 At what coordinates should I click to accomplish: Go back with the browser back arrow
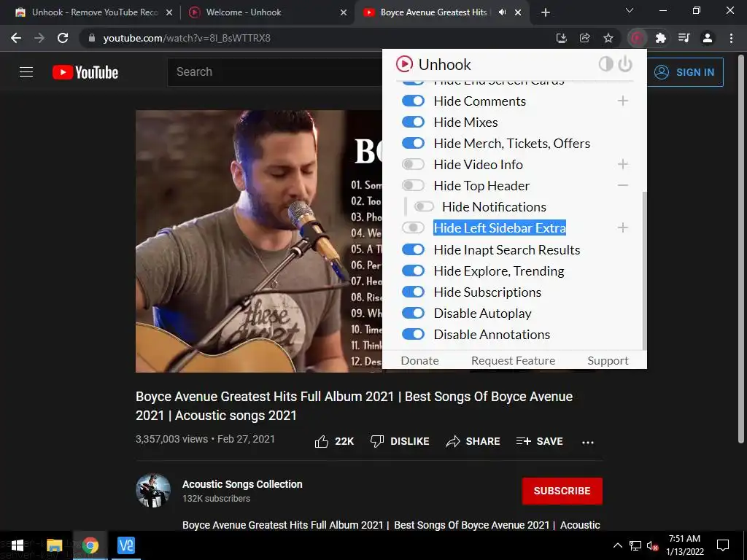pos(16,38)
